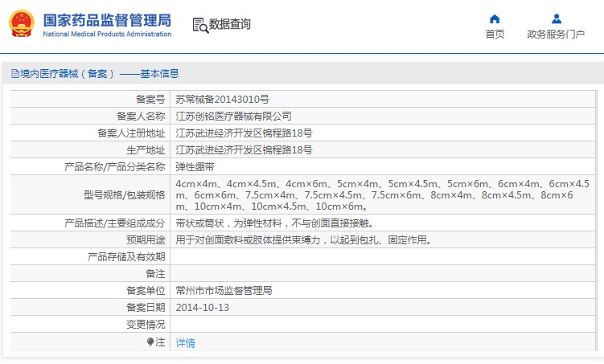This screenshot has width=604, height=364.
Task: Click the 备案人注册地址 row label
Action: pyautogui.click(x=131, y=133)
